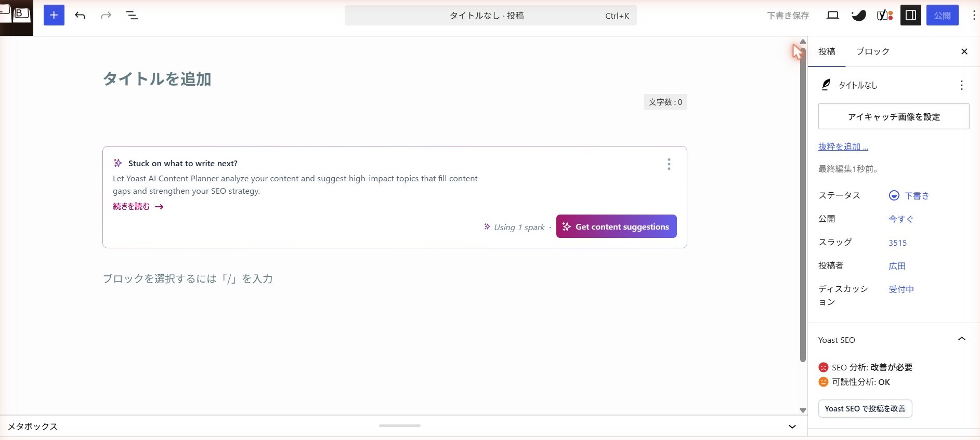This screenshot has width=980, height=440.
Task: Click the 続きを読む link
Action: (138, 207)
